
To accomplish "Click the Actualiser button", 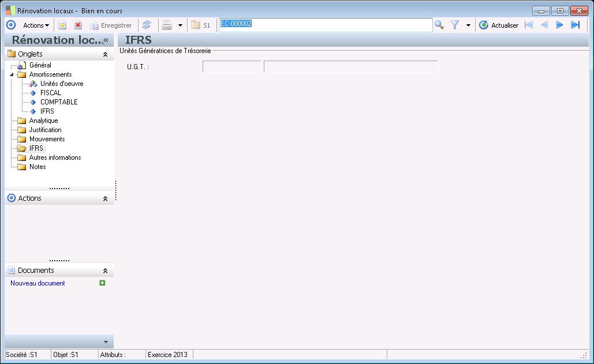I will [499, 25].
